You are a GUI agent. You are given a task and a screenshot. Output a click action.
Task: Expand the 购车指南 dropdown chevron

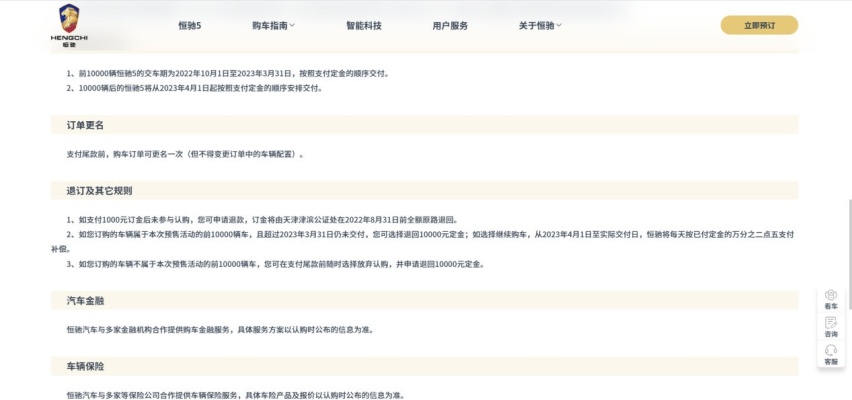click(x=292, y=25)
